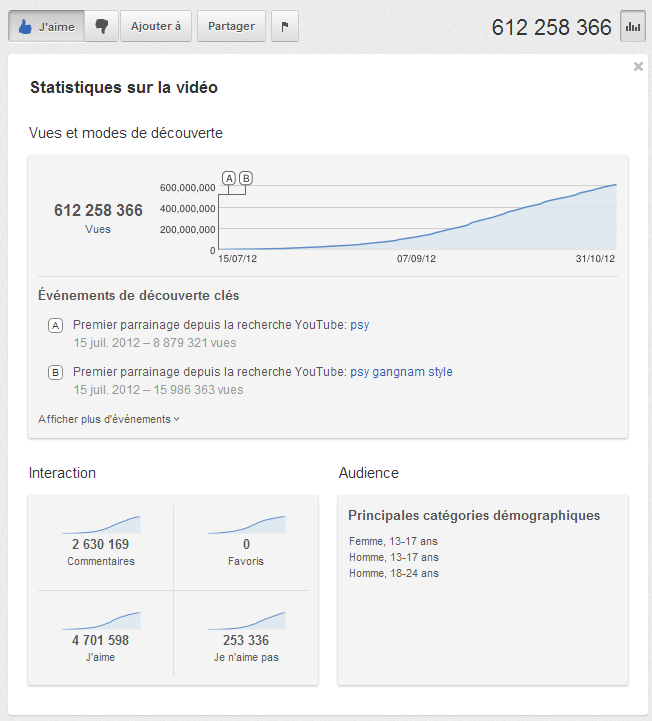Image resolution: width=652 pixels, height=721 pixels.
Task: Click event badge A in the list
Action: (x=56, y=326)
